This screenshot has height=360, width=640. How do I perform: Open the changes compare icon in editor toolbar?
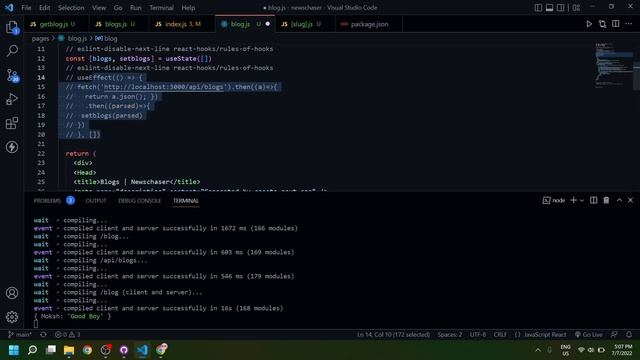(x=602, y=24)
